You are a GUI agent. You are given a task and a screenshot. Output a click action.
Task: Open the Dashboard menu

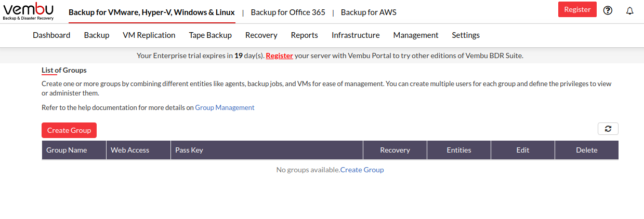(51, 35)
